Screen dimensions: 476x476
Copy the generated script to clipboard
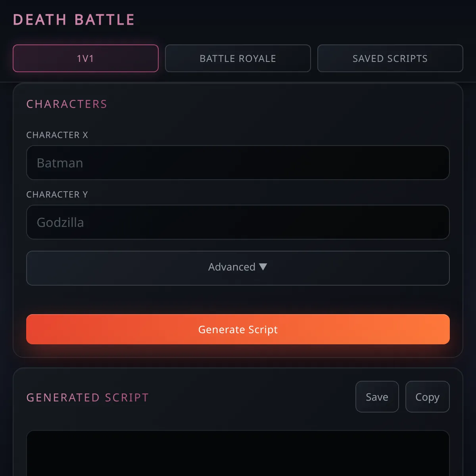pos(427,397)
